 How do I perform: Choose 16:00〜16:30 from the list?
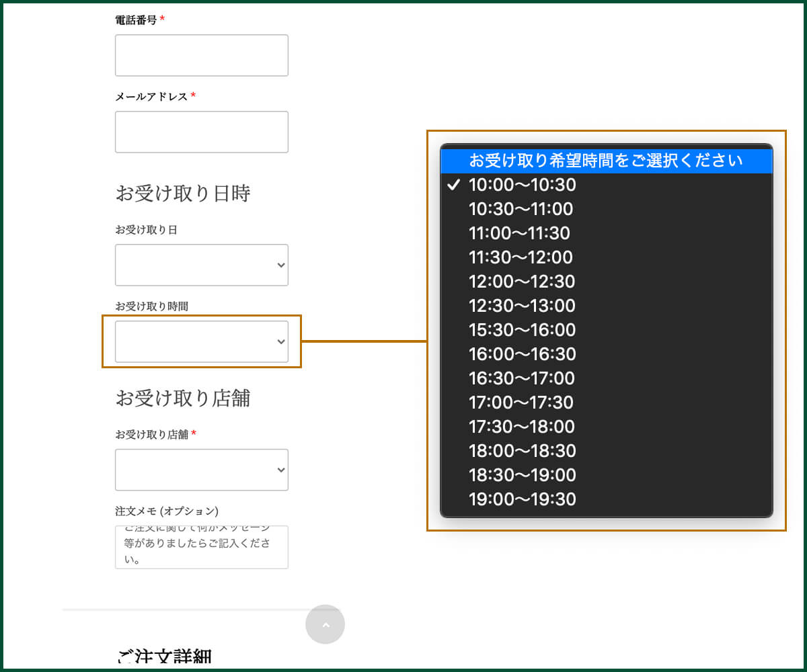[x=523, y=354]
